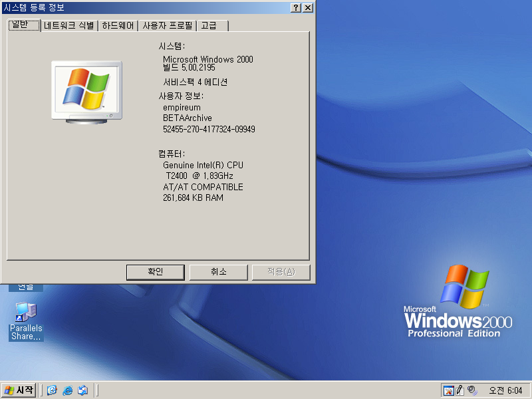Click the 서비스팩 4 에디션 text

195,82
